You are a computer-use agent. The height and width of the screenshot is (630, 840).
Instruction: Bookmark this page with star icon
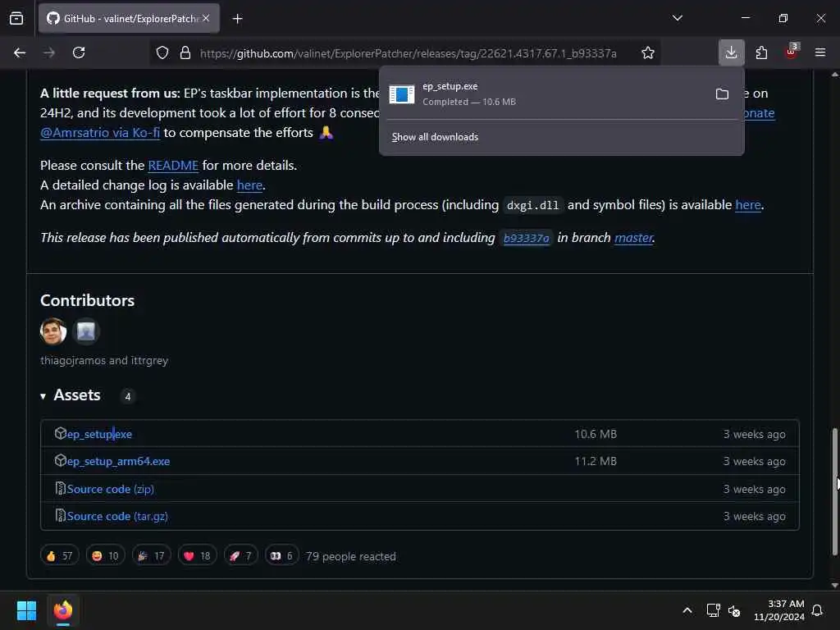(x=648, y=52)
